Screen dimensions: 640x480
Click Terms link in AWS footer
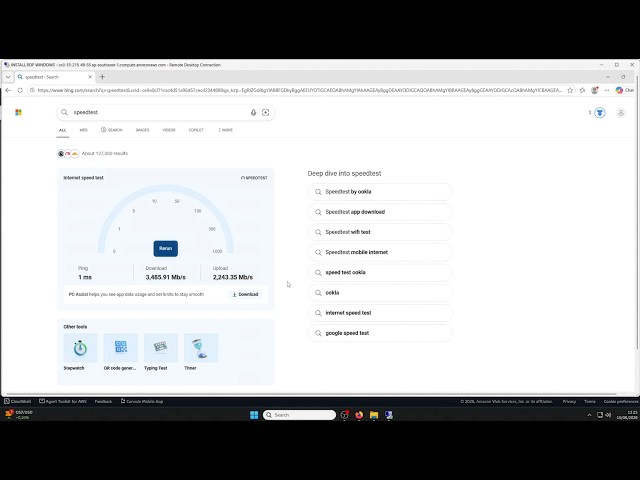(589, 402)
